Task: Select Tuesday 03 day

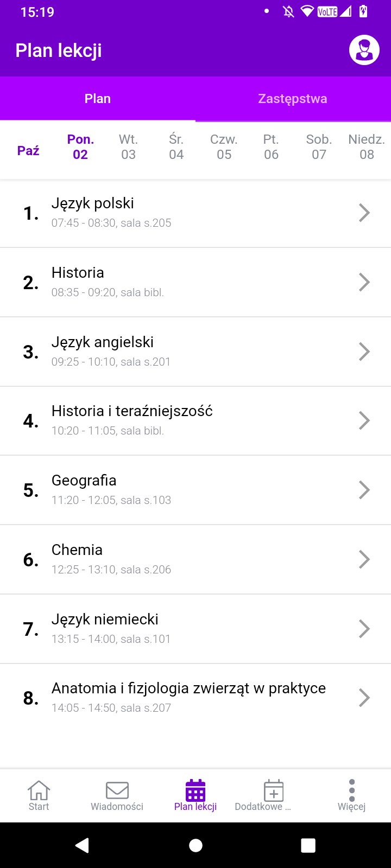Action: (x=128, y=147)
